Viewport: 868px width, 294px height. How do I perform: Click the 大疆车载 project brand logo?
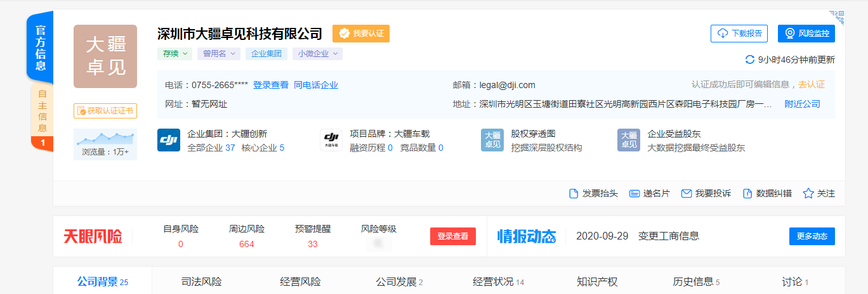pyautogui.click(x=331, y=139)
